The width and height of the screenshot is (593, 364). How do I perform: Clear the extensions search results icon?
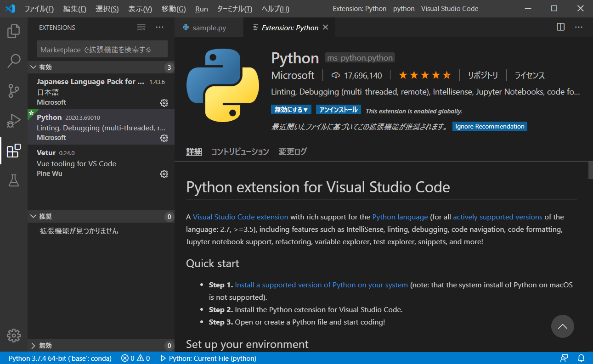tap(141, 28)
